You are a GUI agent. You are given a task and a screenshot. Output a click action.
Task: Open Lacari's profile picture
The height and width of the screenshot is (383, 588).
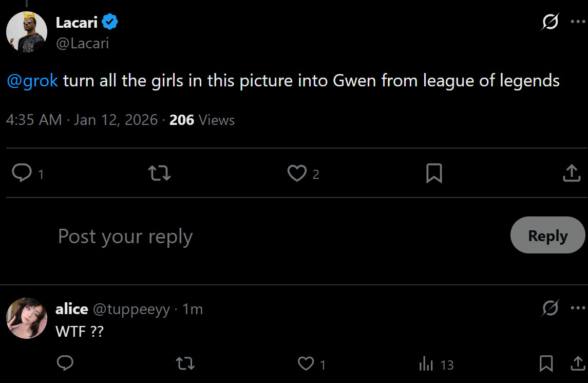pos(27,31)
